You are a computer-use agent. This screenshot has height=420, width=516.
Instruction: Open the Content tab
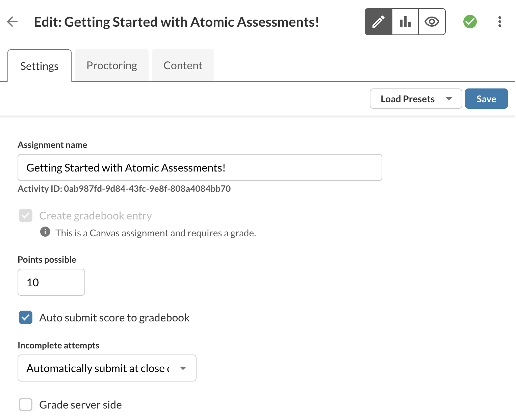183,65
